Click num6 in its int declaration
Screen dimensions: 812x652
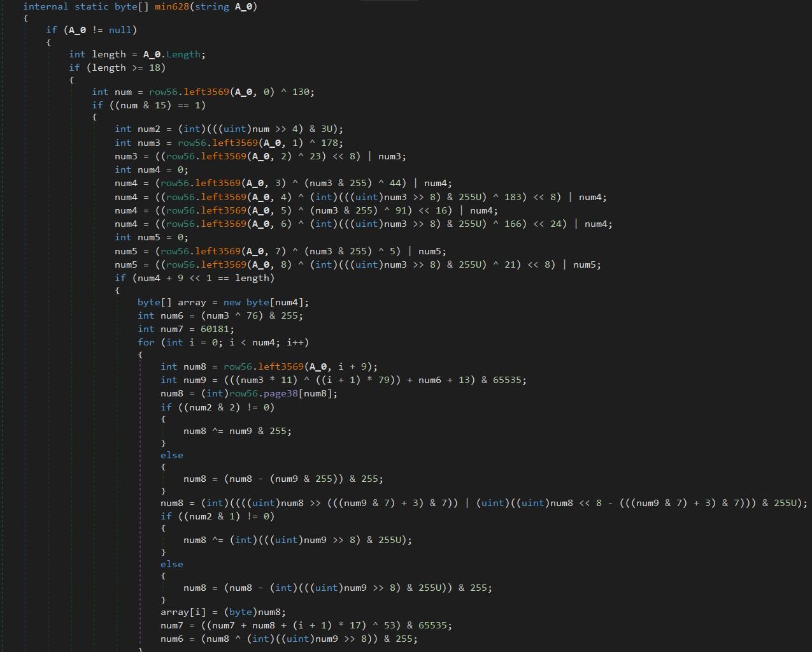click(171, 315)
